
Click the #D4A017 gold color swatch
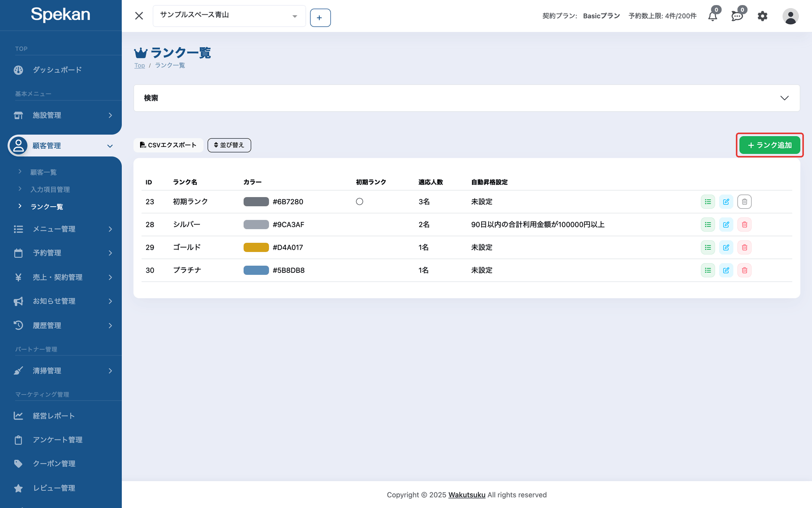[256, 247]
